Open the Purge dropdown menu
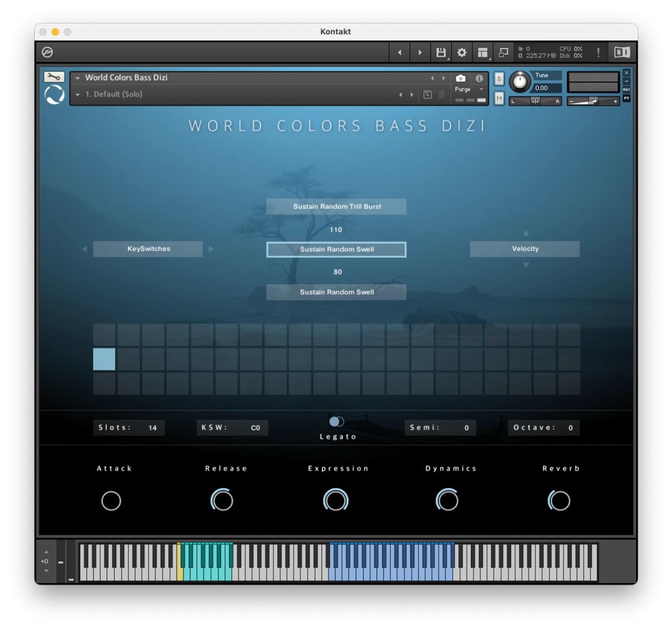Image resolution: width=672 pixels, height=630 pixels. tap(469, 89)
